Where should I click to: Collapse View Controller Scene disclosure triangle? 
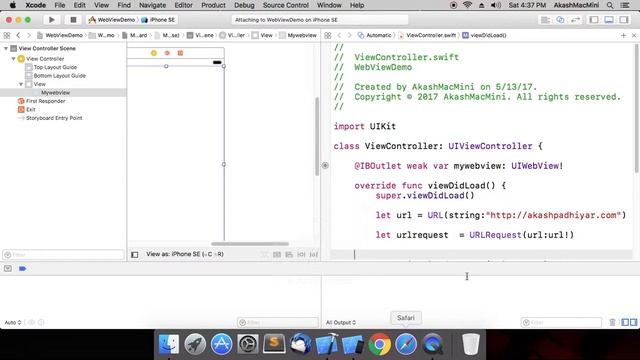pyautogui.click(x=6, y=48)
